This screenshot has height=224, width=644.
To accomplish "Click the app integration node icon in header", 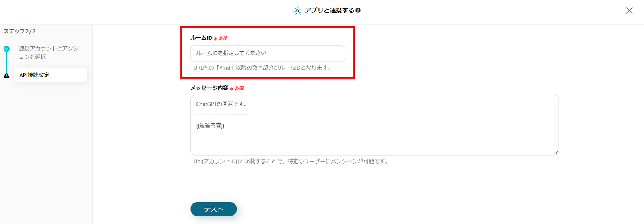I will 297,10.
